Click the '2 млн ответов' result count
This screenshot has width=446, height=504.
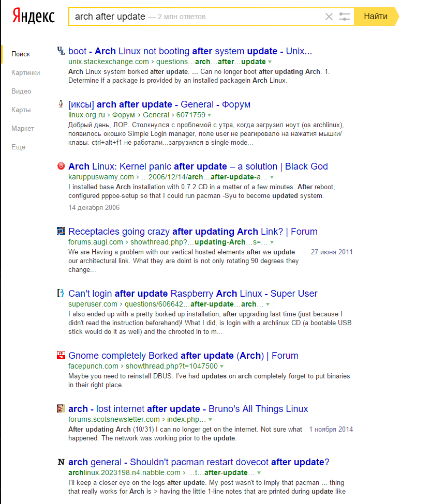tap(182, 17)
